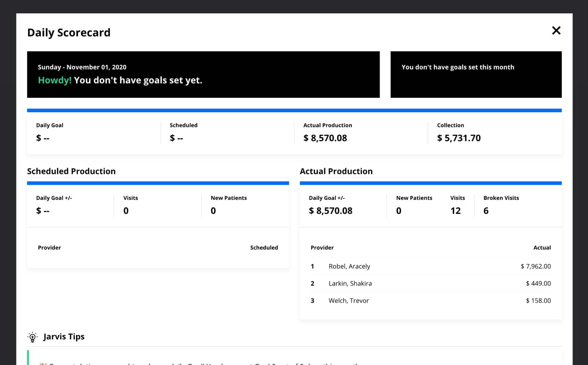588x365 pixels.
Task: Click the Jarvis Tips lightbulb icon
Action: [x=32, y=337]
